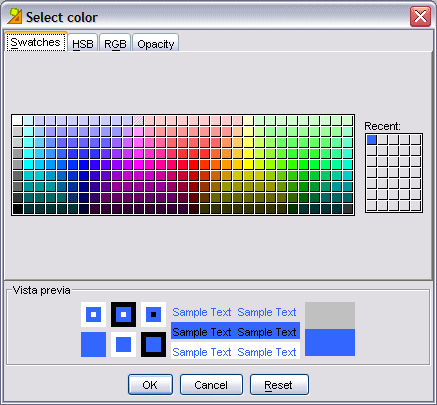This screenshot has width=437, height=405.
Task: Click the Cancel button
Action: click(x=211, y=385)
